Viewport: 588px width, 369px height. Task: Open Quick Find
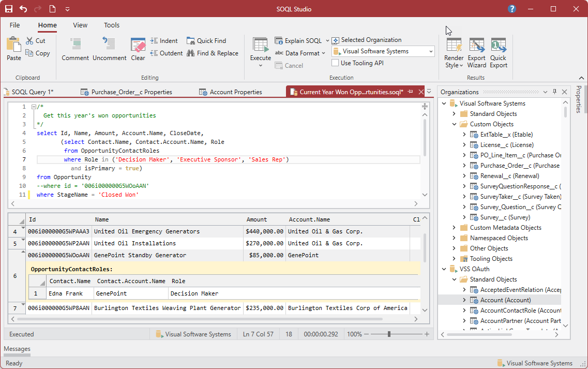pos(206,41)
